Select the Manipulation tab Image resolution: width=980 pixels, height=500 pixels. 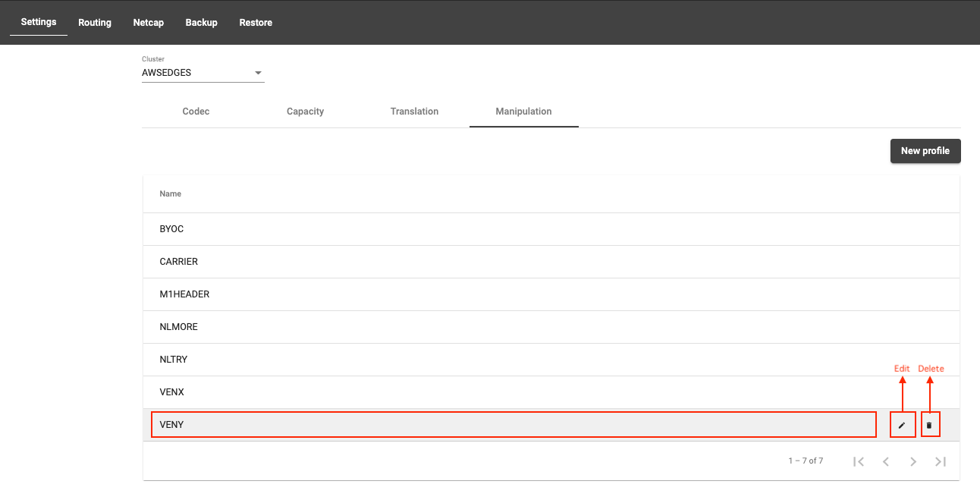[523, 112]
